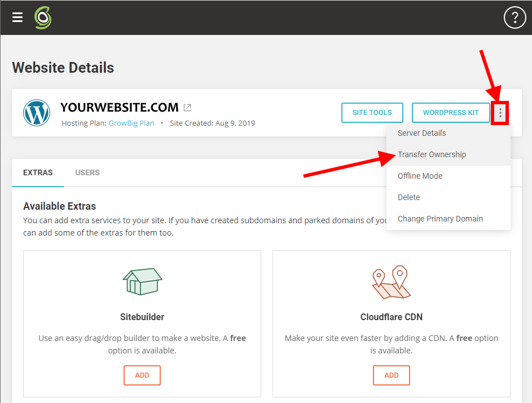Click the WORDPRESS KIT button
The image size is (532, 403).
(451, 112)
